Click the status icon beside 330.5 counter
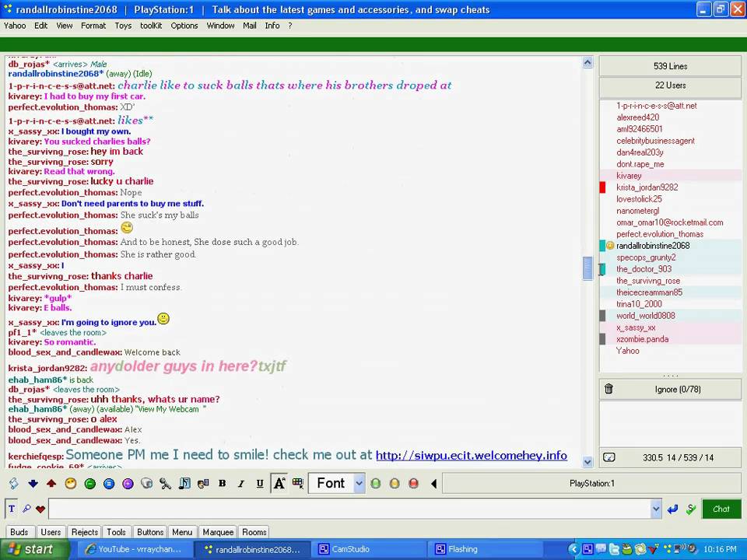This screenshot has width=747, height=560. click(608, 457)
